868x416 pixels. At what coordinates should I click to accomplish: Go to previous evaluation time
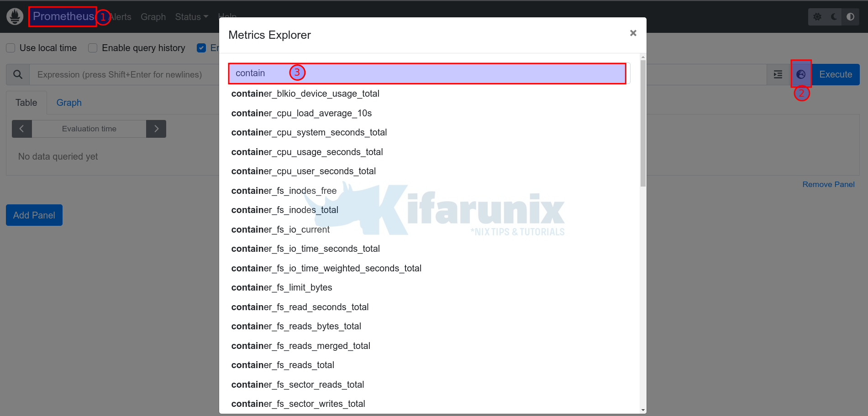[21, 129]
